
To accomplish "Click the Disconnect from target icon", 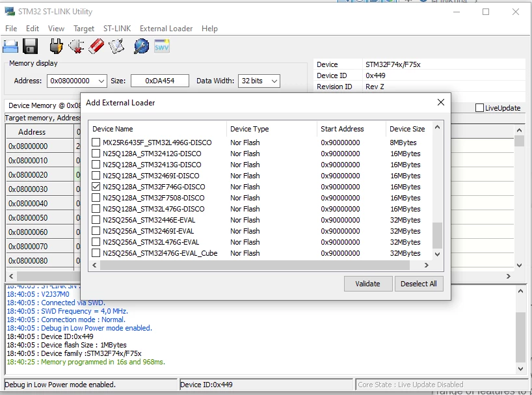I will click(76, 46).
